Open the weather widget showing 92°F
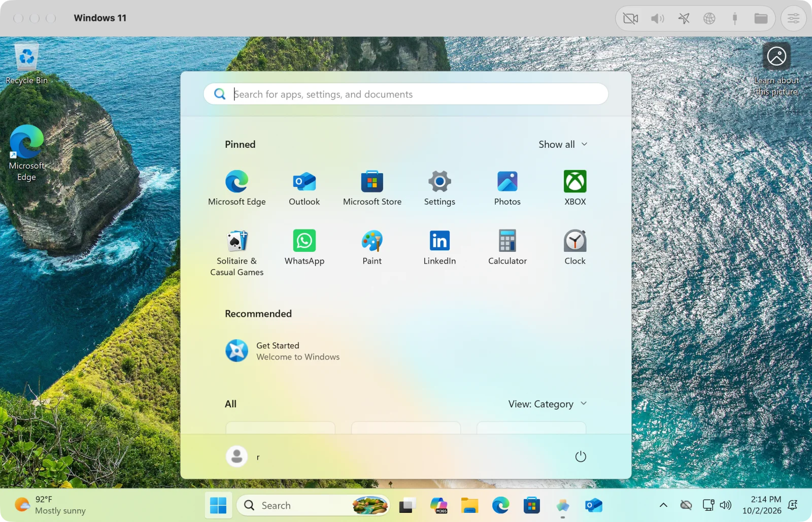The image size is (812, 522). pos(50,505)
